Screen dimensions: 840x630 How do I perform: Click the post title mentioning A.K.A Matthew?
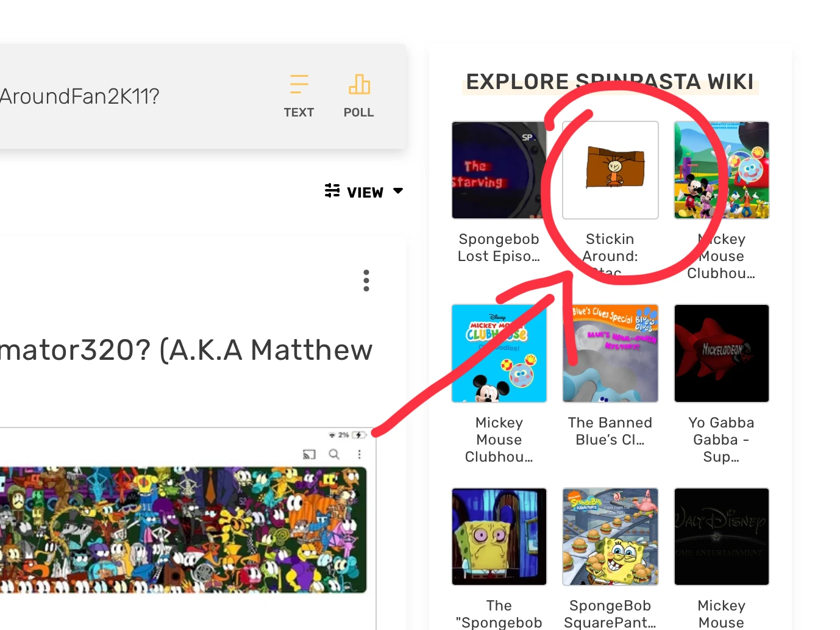tap(186, 350)
